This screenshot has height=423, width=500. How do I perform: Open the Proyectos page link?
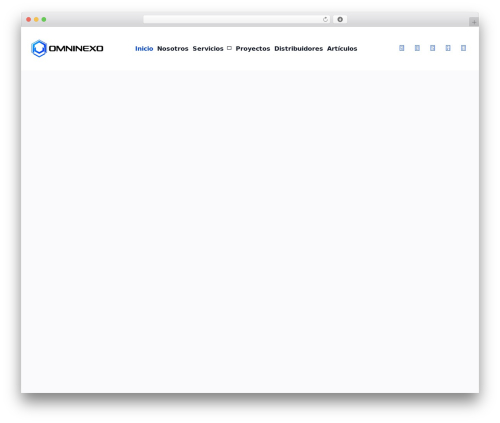click(x=253, y=49)
